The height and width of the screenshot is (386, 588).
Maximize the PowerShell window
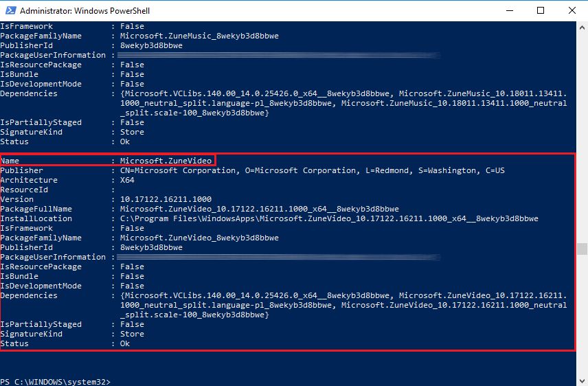coord(541,10)
